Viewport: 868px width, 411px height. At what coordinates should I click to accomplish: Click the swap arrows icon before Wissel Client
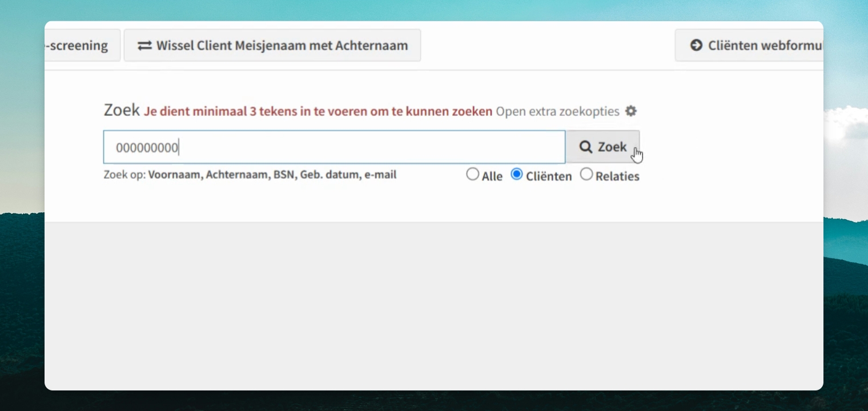pyautogui.click(x=144, y=45)
